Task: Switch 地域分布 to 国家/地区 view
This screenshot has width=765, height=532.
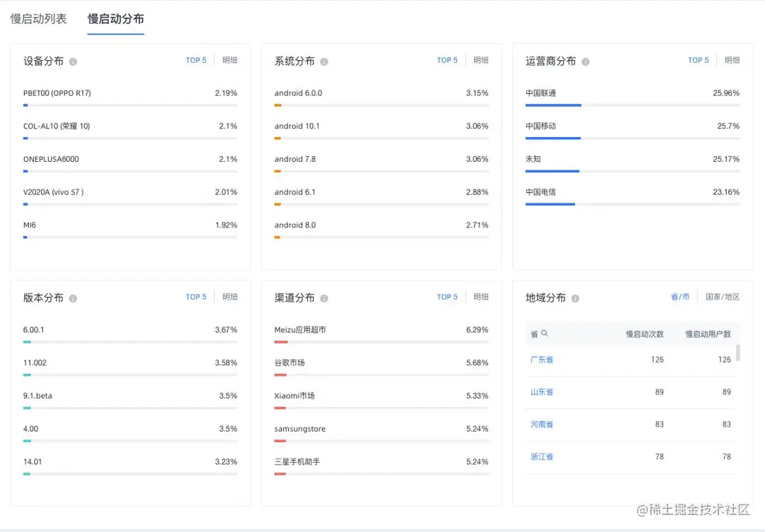Action: [723, 297]
